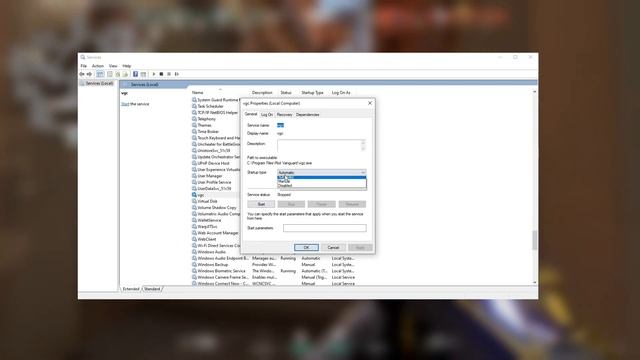Sort services by Description column header
Screen dimensions: 640x360
(262, 93)
